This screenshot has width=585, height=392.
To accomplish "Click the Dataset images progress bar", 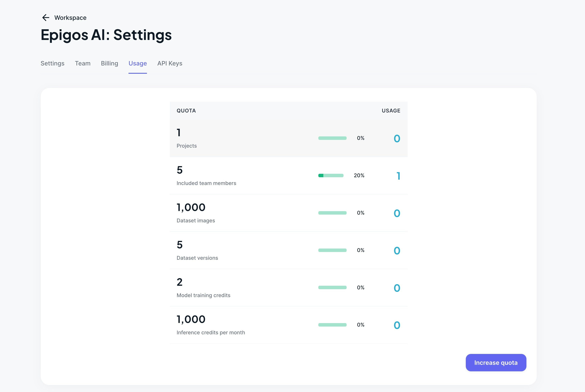I will [332, 213].
